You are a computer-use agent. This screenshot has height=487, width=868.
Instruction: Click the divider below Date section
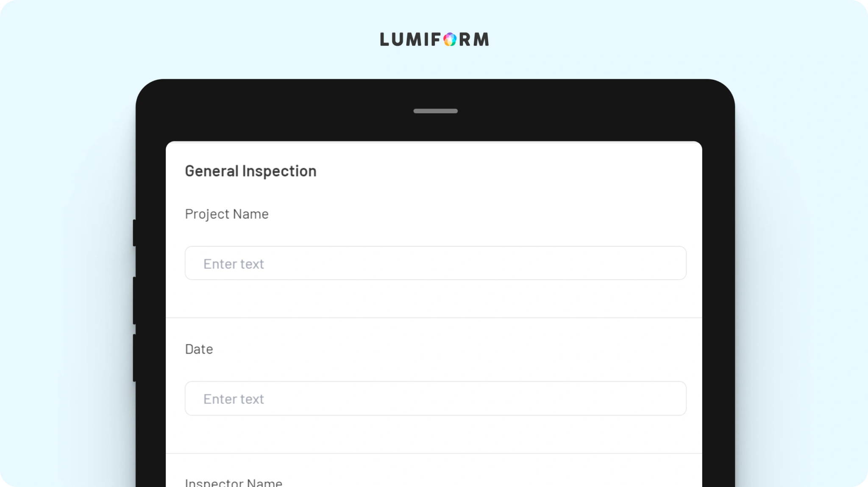434,453
